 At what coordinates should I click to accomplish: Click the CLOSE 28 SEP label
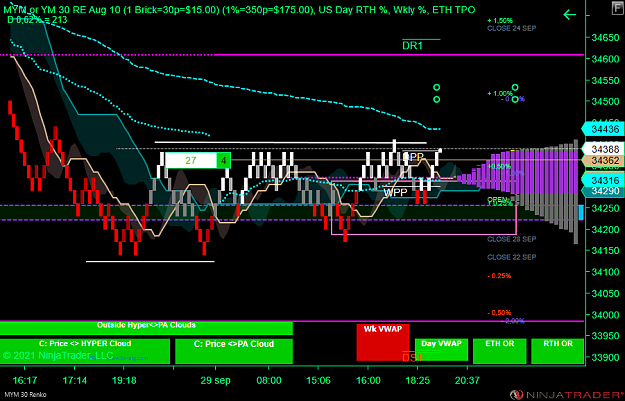point(511,239)
